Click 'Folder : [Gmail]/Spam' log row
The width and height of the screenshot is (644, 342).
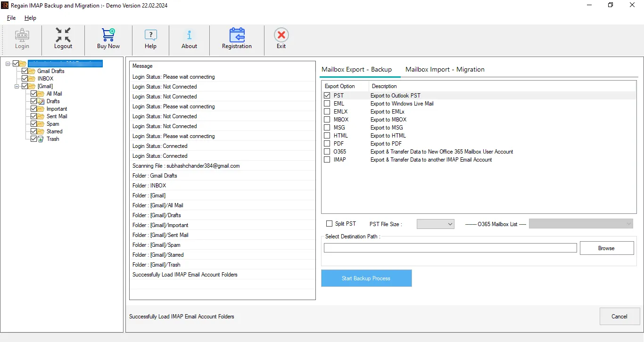pos(223,245)
